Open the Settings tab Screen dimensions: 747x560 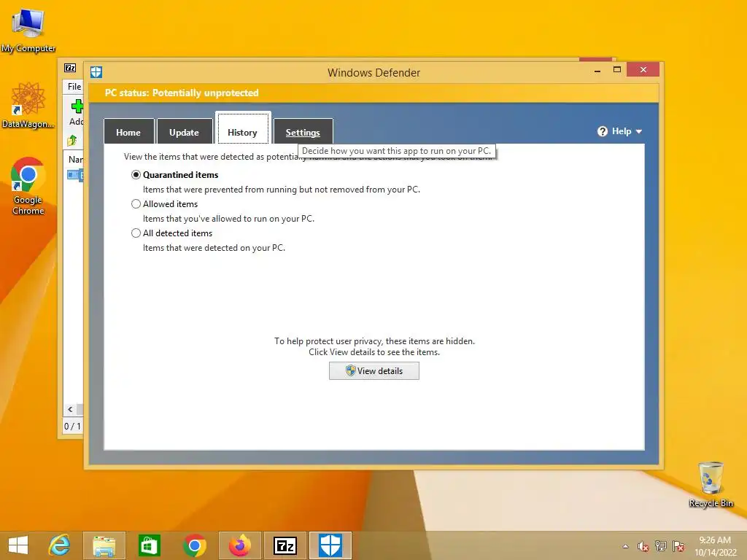coord(303,132)
